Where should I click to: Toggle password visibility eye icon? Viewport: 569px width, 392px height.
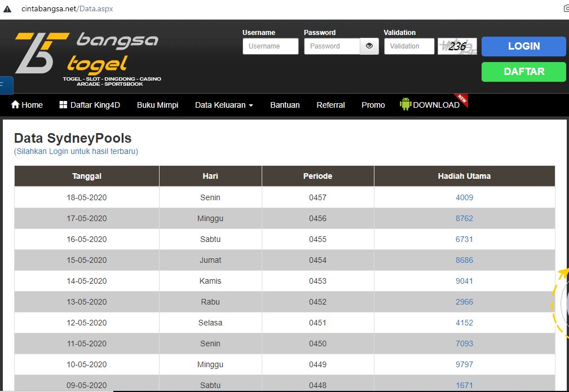click(x=369, y=46)
